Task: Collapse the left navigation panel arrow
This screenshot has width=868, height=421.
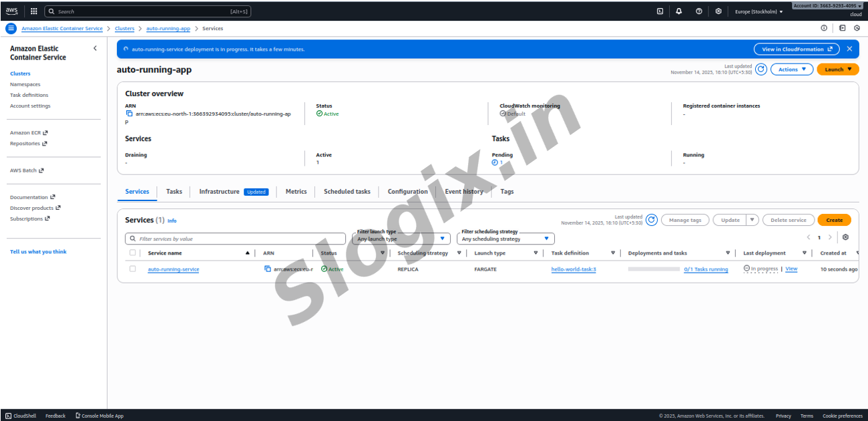Action: (x=95, y=49)
